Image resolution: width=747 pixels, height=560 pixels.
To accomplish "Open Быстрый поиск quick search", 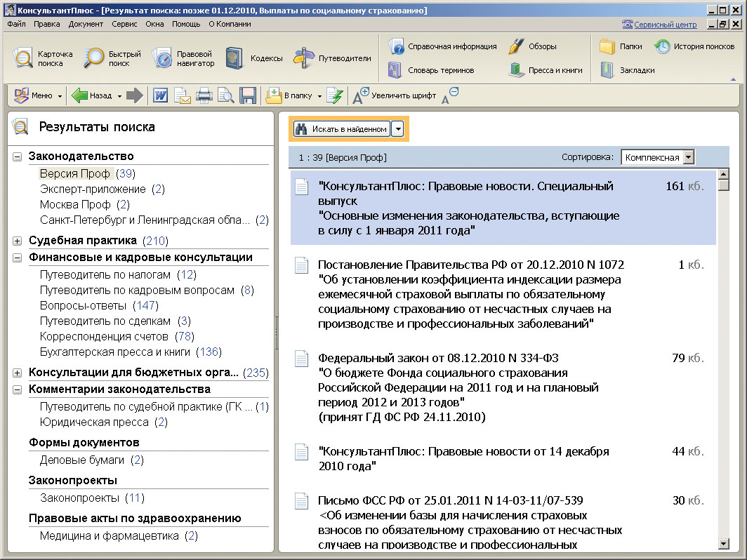I will point(113,58).
